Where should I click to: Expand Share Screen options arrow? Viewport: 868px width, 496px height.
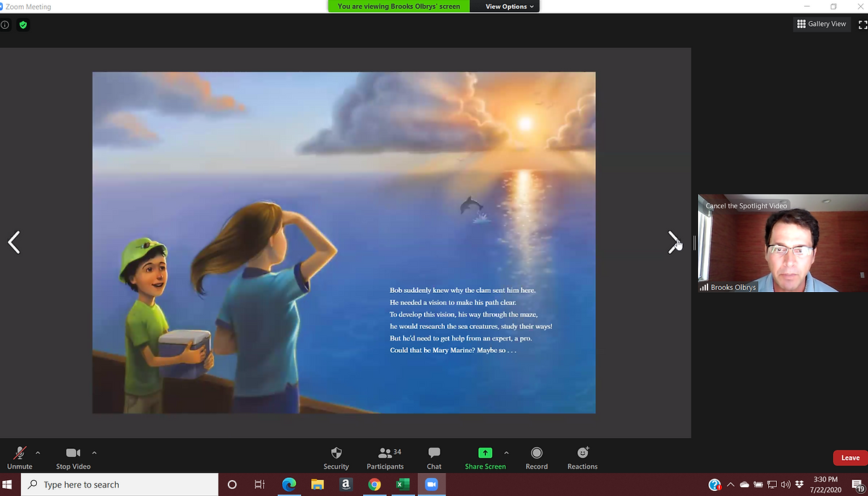coord(506,453)
